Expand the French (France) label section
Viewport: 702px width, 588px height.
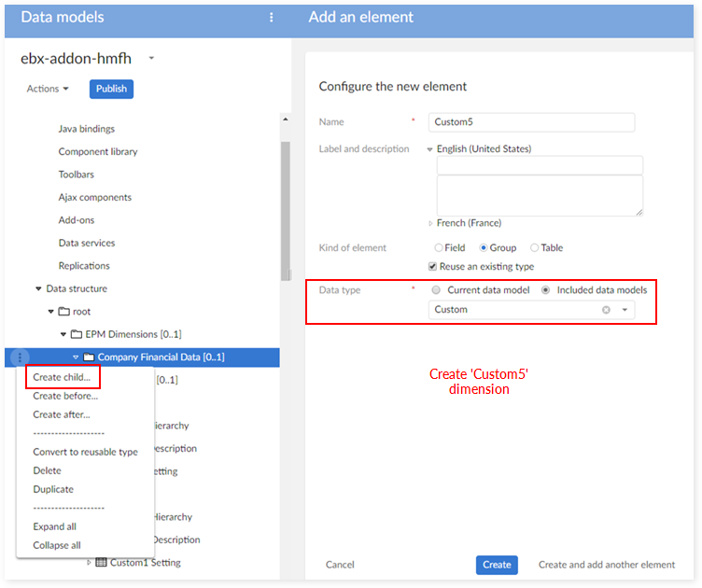tap(431, 223)
